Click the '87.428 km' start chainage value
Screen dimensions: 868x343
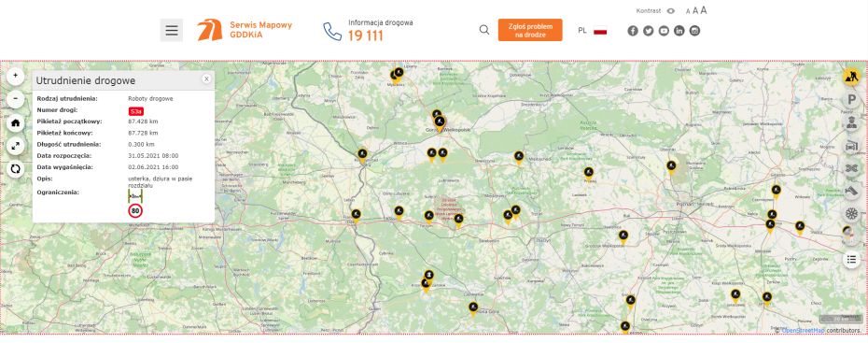(x=143, y=121)
